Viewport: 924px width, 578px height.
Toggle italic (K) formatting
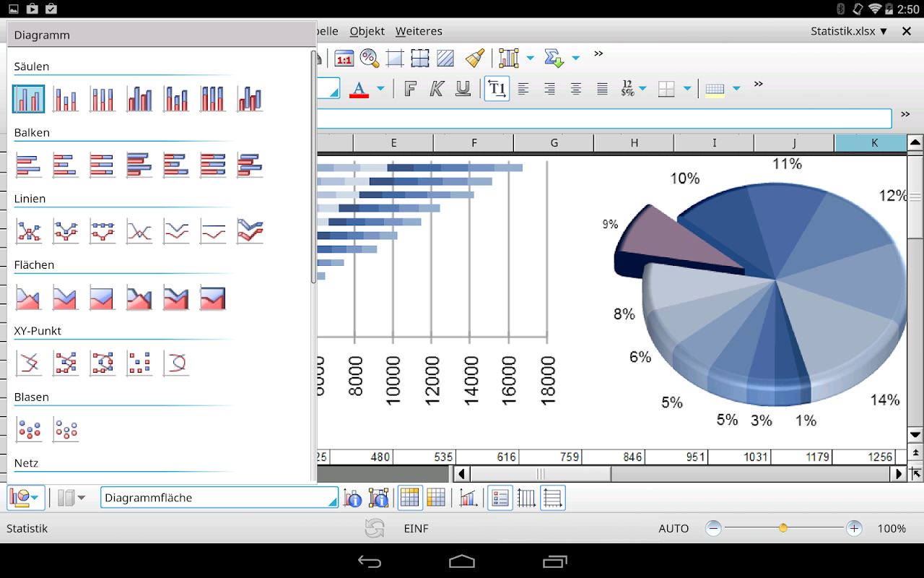pyautogui.click(x=436, y=89)
